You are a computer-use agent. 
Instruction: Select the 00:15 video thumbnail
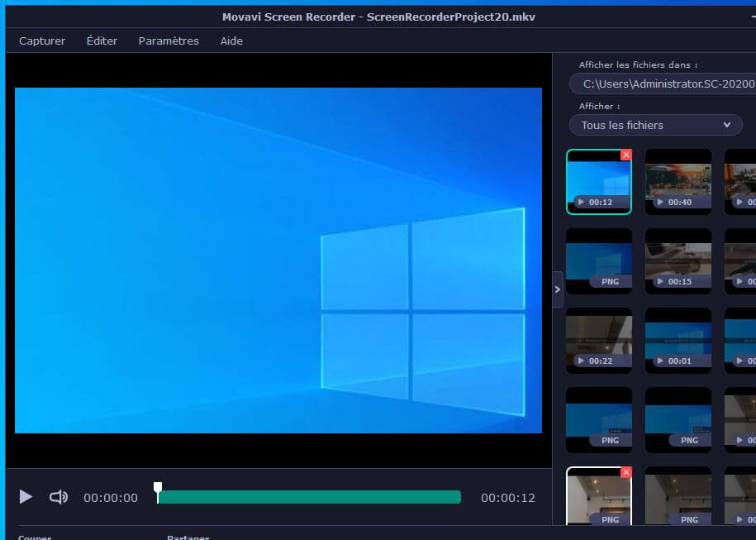pos(678,261)
